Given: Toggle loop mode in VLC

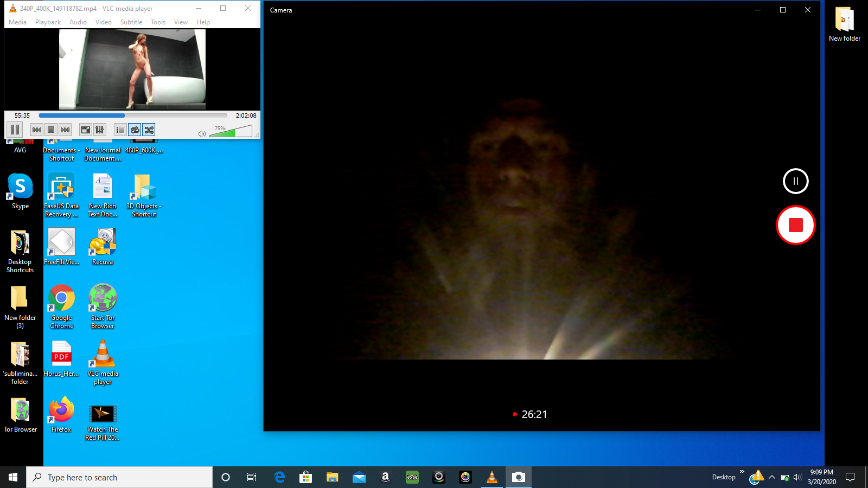Looking at the screenshot, I should [x=135, y=130].
